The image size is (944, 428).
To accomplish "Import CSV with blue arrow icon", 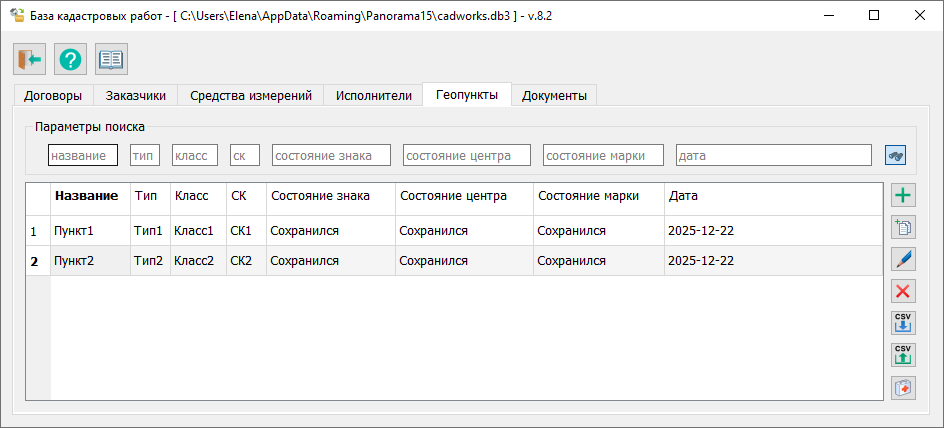I will pyautogui.click(x=903, y=323).
